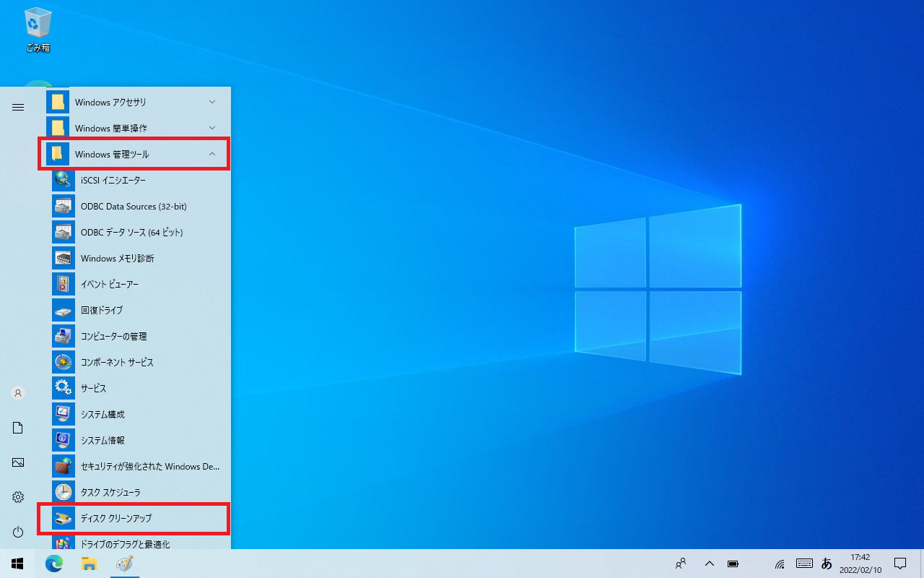The image size is (924, 578).
Task: Click the Windows Defender firewall icon
Action: (64, 466)
